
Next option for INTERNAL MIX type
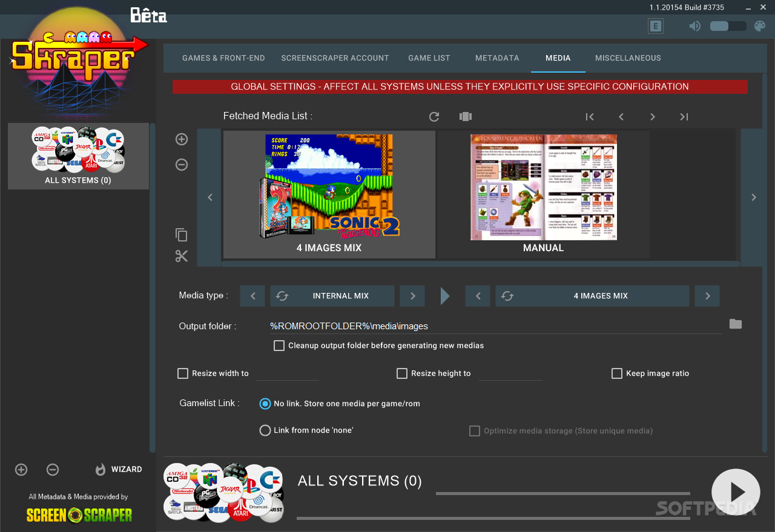(412, 296)
